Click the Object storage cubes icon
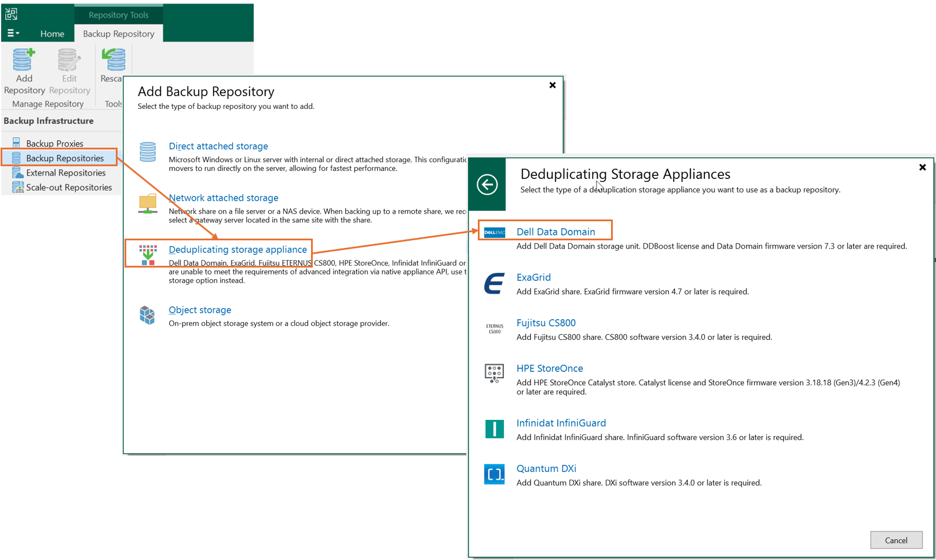This screenshot has height=560, width=936. pyautogui.click(x=147, y=316)
